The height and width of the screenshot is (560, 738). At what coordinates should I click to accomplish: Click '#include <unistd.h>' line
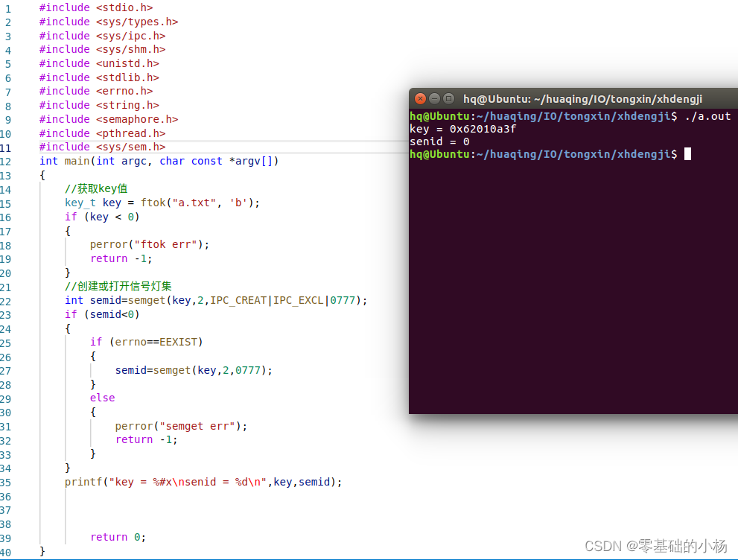point(99,63)
